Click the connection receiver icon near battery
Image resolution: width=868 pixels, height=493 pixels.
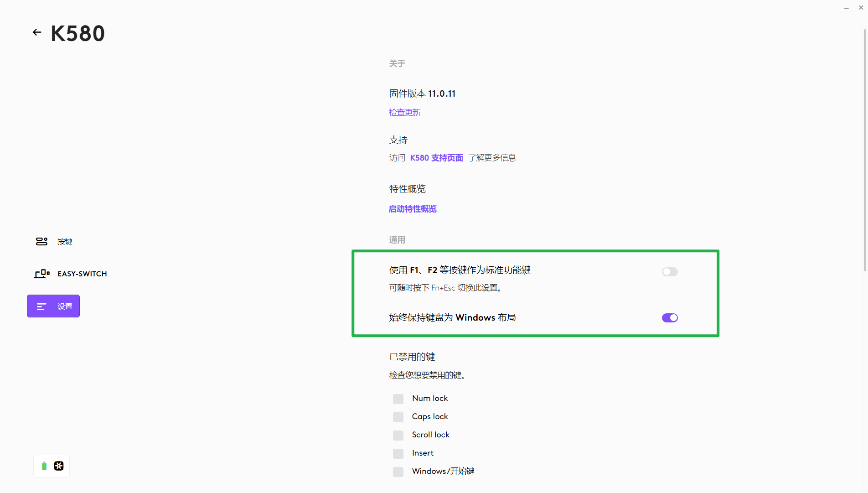point(59,466)
